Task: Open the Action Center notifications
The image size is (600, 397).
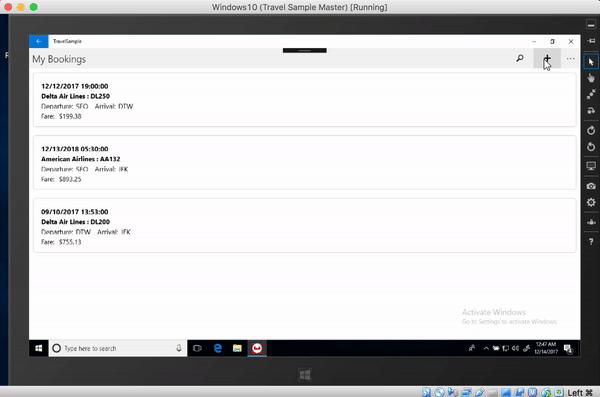Action: click(x=568, y=349)
